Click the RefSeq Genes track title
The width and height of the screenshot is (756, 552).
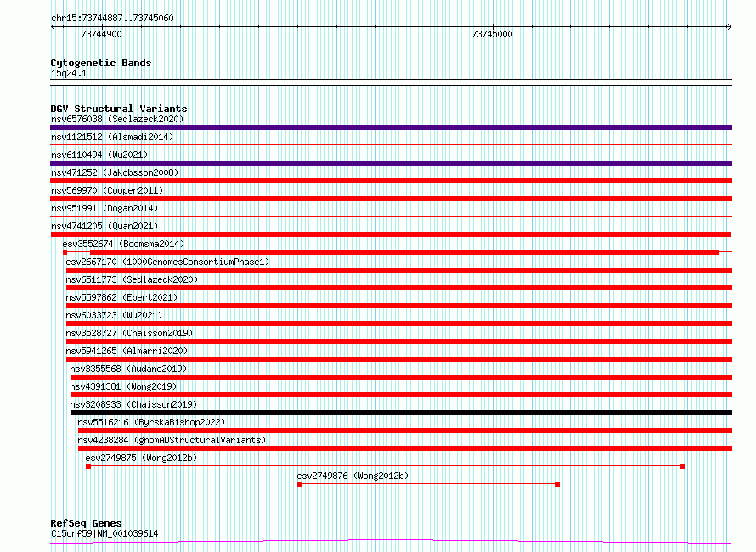(x=87, y=523)
